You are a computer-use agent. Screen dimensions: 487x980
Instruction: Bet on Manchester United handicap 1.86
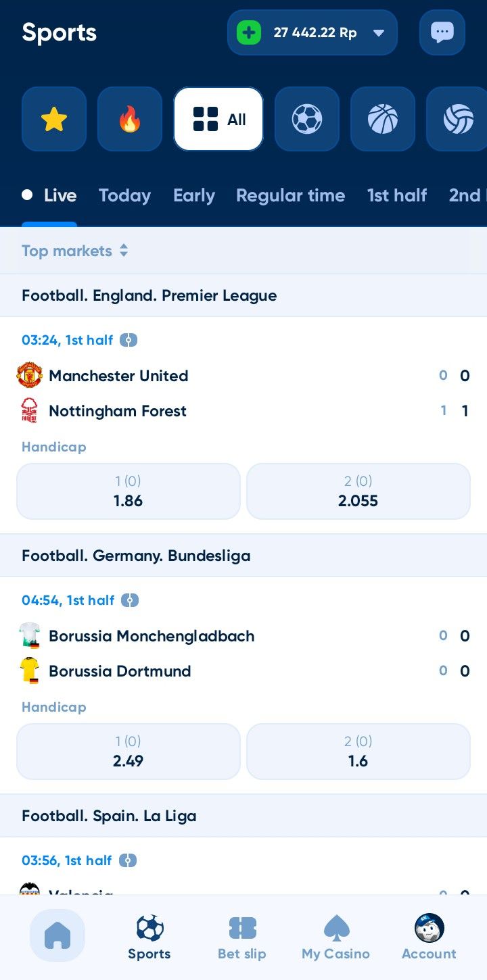129,491
